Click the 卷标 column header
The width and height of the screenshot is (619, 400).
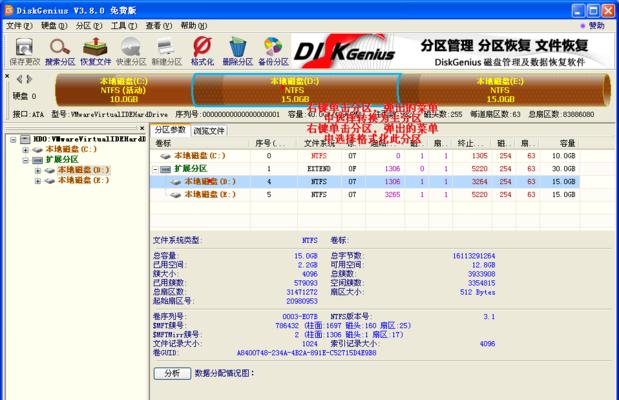click(x=200, y=143)
